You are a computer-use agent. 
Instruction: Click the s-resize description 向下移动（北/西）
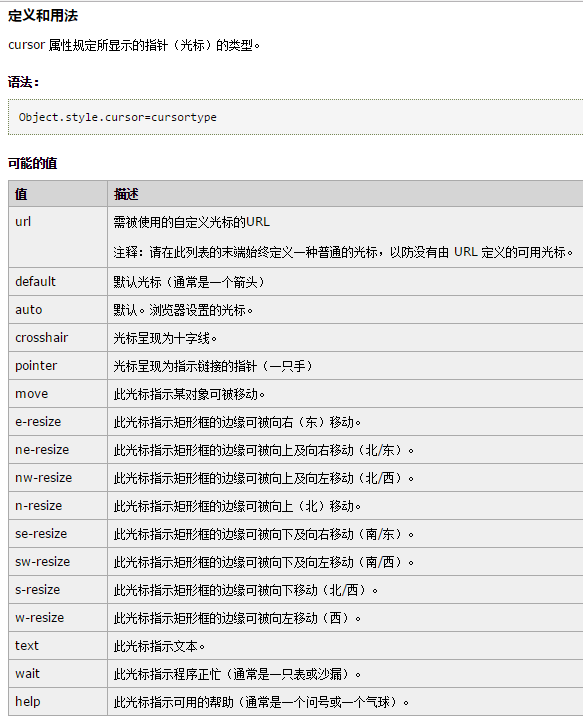pyautogui.click(x=246, y=590)
